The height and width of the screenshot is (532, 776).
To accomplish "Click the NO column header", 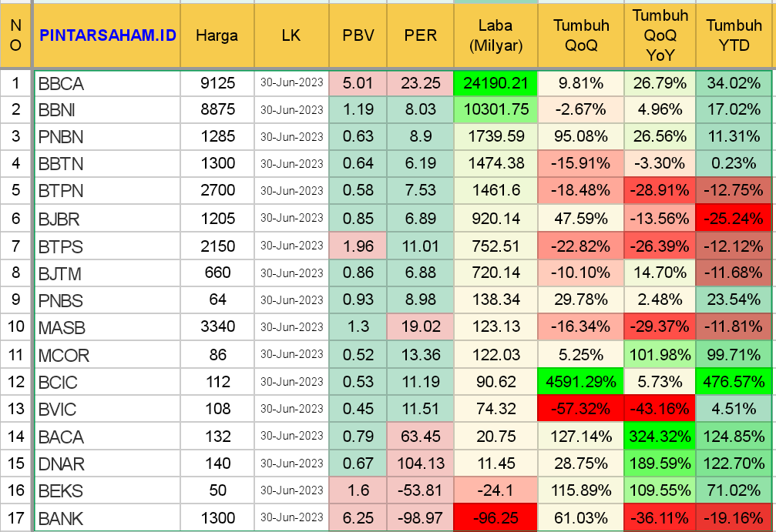I will (15, 35).
